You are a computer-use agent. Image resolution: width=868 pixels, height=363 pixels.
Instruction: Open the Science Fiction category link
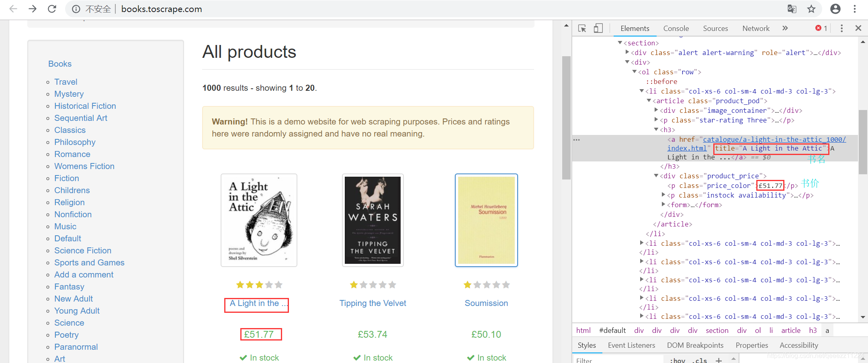(83, 251)
